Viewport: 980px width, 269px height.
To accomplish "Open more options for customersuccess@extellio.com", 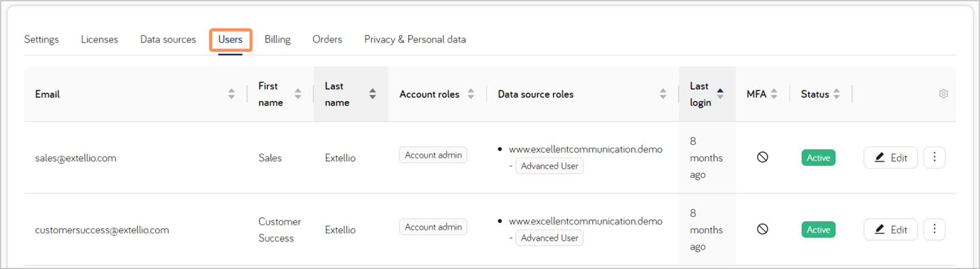I will point(934,230).
